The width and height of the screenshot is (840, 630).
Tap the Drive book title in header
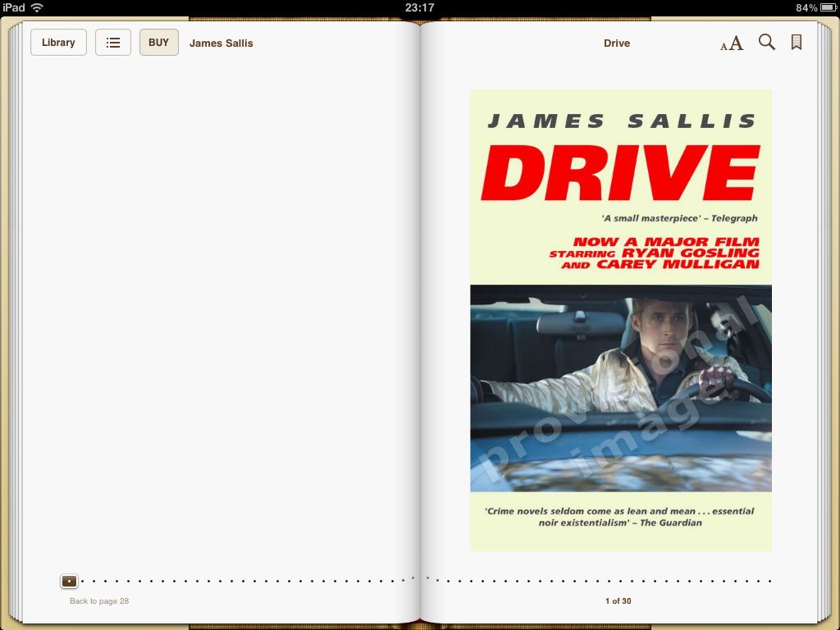tap(616, 43)
